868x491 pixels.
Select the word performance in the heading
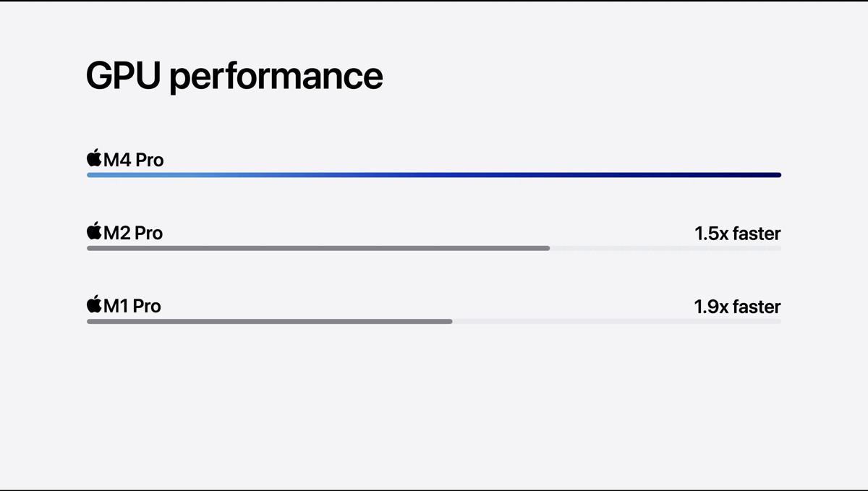pos(276,77)
